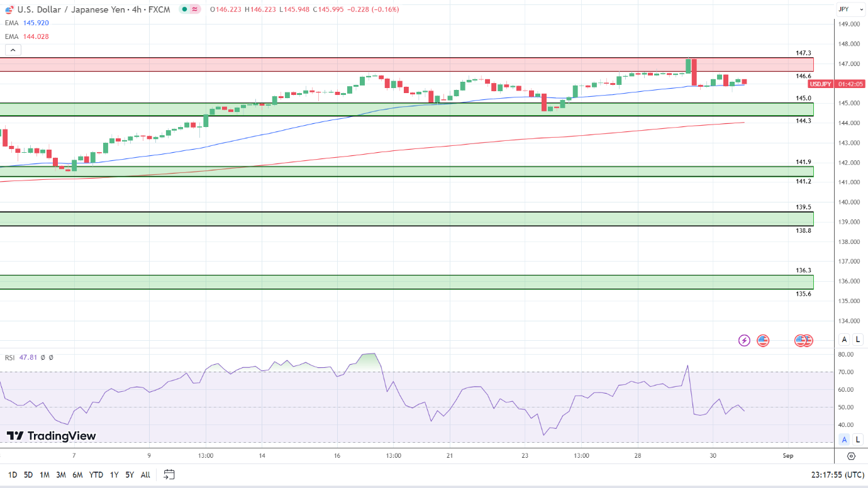Click the U.S. Dollar / Japanese Yen title
This screenshot has width=868, height=488.
73,9
